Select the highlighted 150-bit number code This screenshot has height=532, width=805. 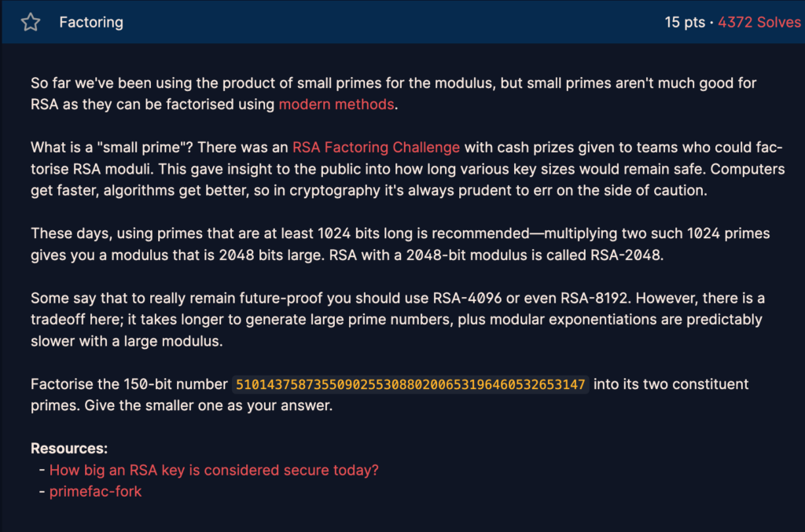[410, 384]
